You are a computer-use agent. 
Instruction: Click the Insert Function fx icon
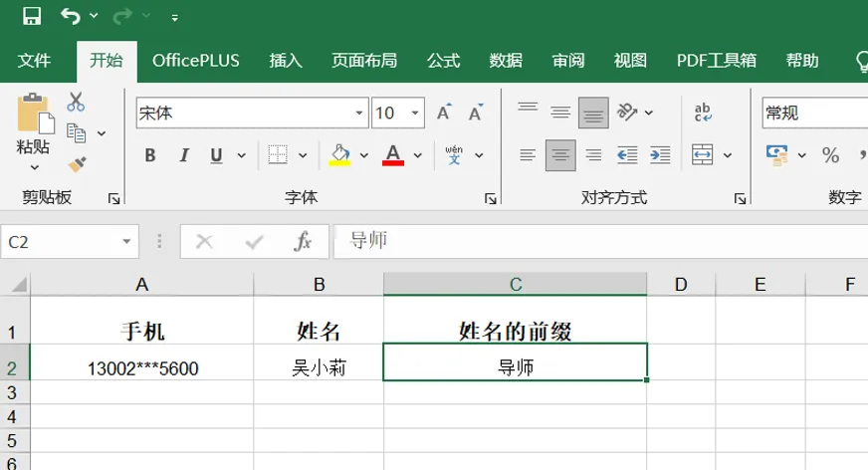click(303, 241)
